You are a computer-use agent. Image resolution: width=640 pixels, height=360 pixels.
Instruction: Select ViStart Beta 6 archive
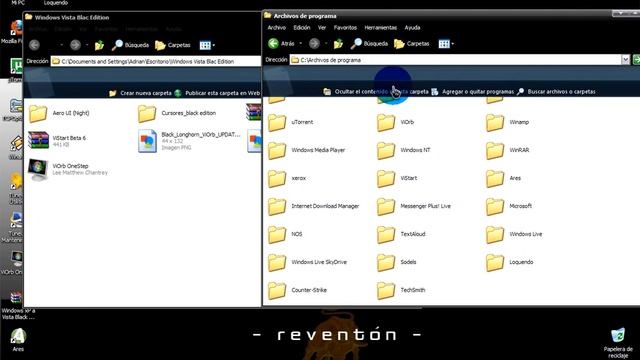pos(57,141)
